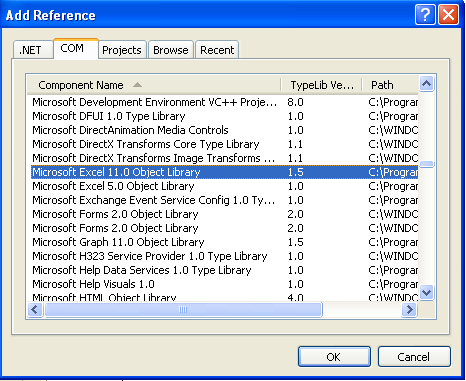Select Microsoft Excel 11.0 Object Library

(x=224, y=172)
